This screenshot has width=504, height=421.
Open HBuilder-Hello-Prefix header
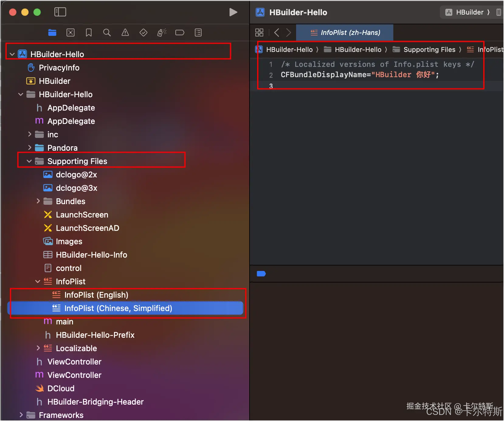95,335
